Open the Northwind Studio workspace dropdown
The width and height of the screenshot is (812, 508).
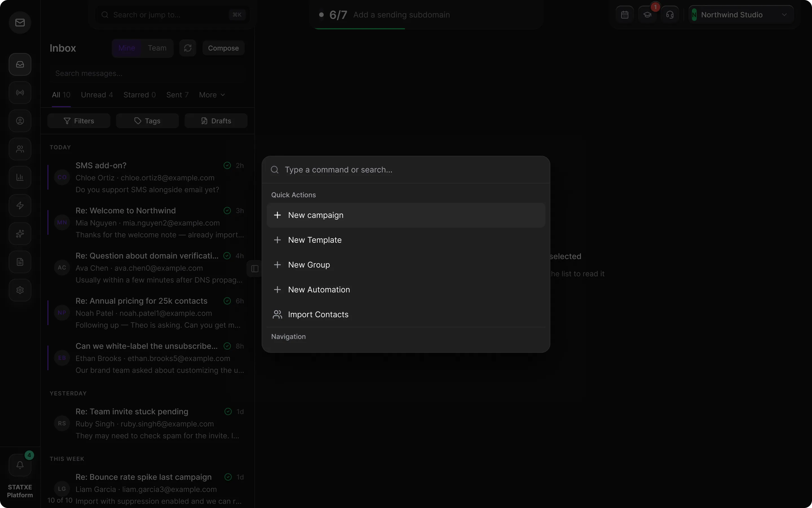coord(741,15)
